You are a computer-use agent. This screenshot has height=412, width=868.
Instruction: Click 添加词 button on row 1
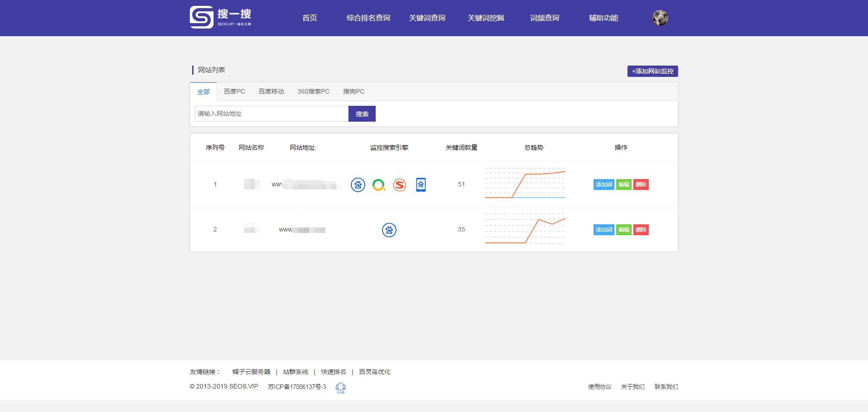[604, 185]
